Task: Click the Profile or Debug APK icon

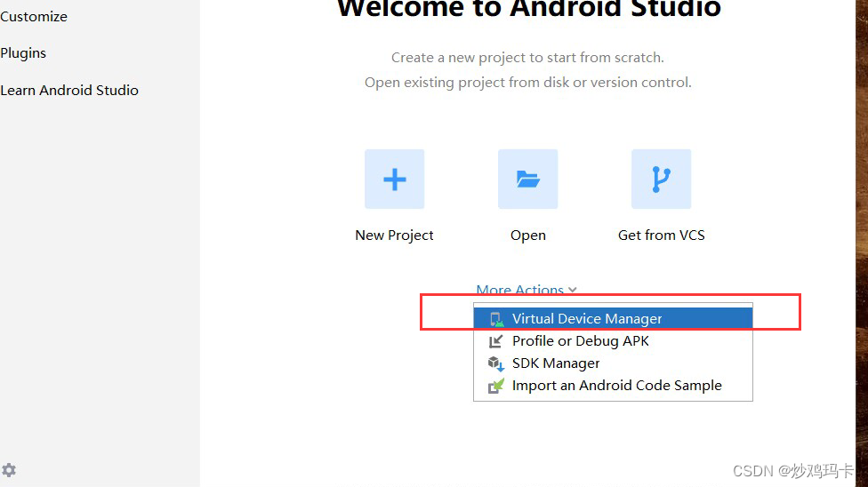Action: pyautogui.click(x=496, y=341)
